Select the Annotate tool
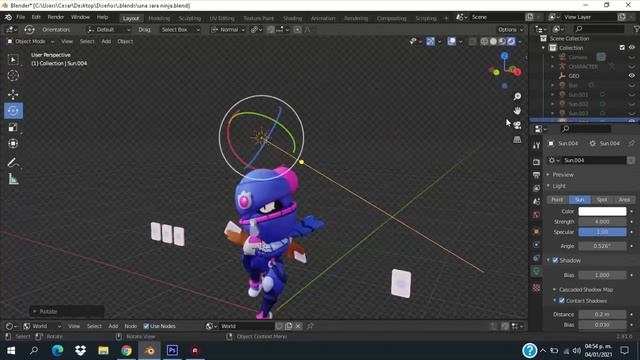640x360 pixels. [13, 163]
